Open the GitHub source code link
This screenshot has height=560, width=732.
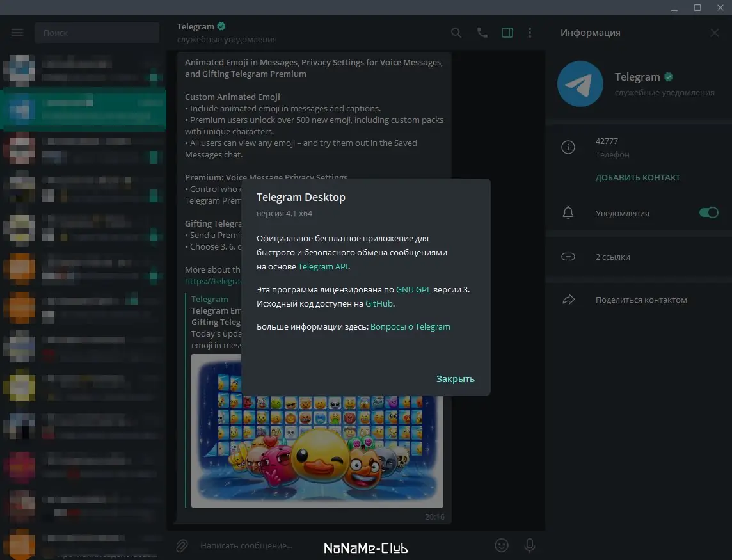[x=379, y=303]
